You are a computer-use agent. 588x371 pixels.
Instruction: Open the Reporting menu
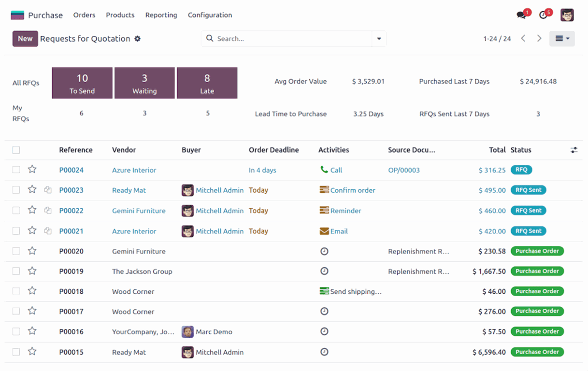coord(161,15)
